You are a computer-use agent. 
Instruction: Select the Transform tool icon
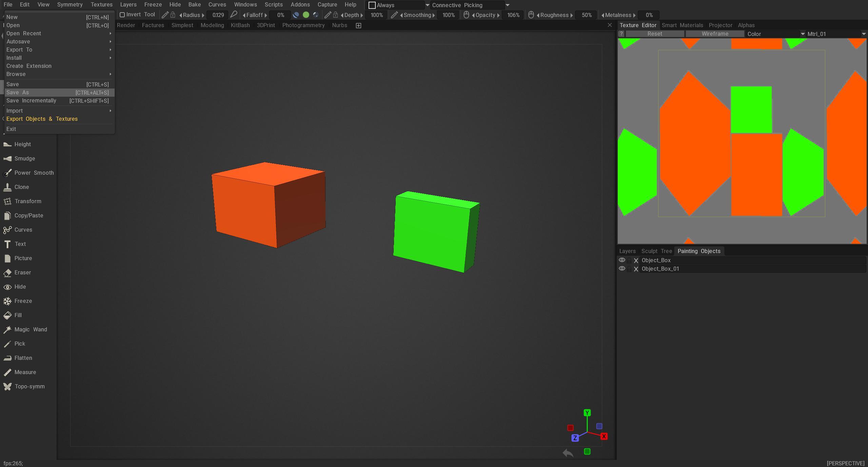[7, 201]
